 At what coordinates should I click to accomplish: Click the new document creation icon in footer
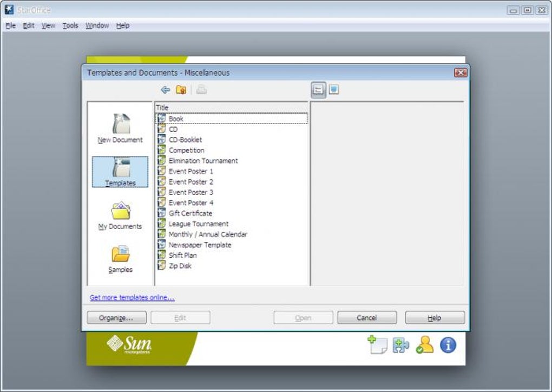pos(378,345)
